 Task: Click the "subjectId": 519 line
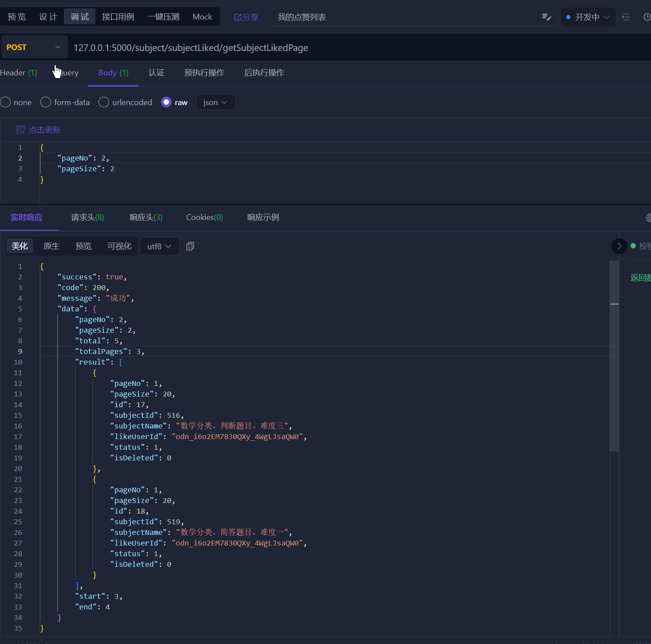click(147, 522)
